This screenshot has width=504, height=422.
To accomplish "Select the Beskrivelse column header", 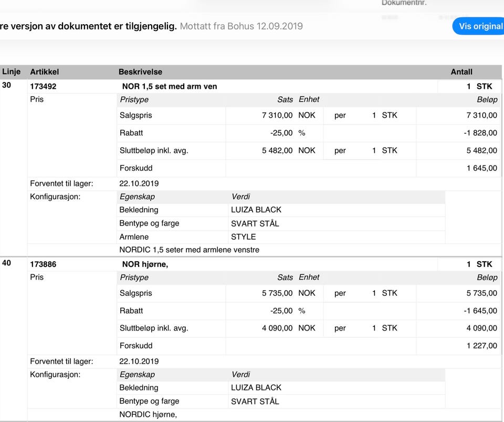I will pos(140,71).
